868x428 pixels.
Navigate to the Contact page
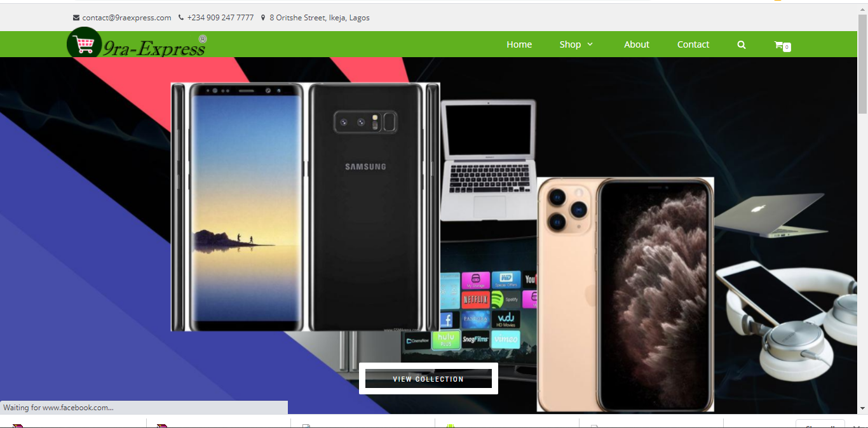pos(693,44)
